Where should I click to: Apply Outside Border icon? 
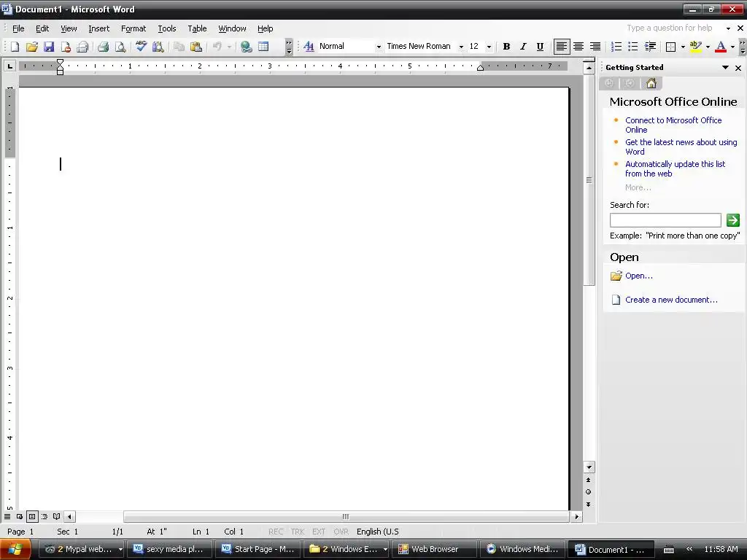[x=671, y=47]
